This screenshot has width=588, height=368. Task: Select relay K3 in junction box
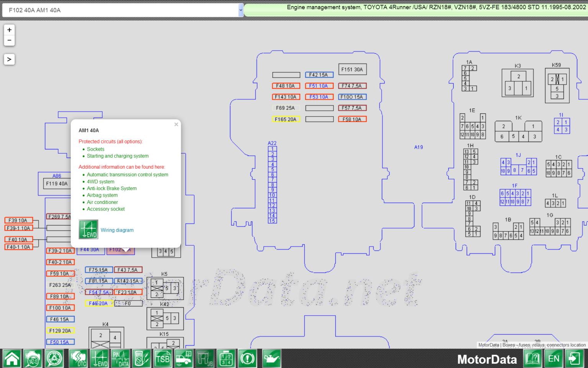click(x=518, y=83)
